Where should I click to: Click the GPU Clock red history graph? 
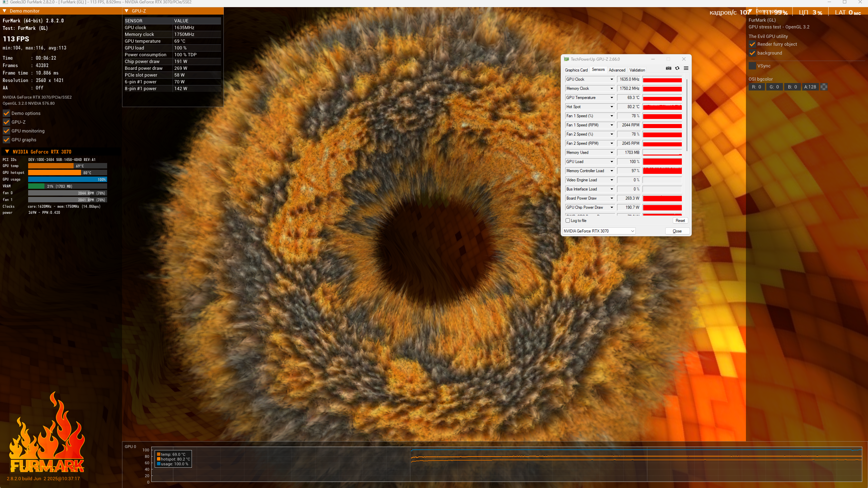pos(662,79)
